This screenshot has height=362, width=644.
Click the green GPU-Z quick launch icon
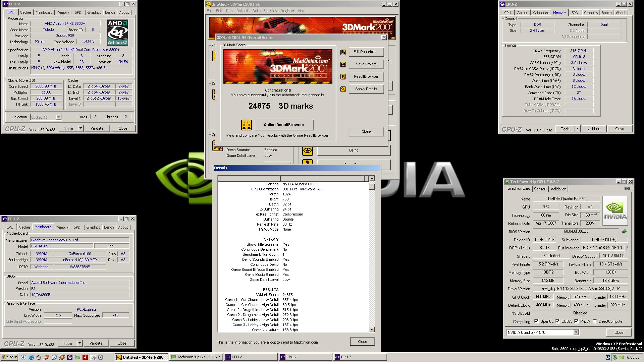[77, 357]
